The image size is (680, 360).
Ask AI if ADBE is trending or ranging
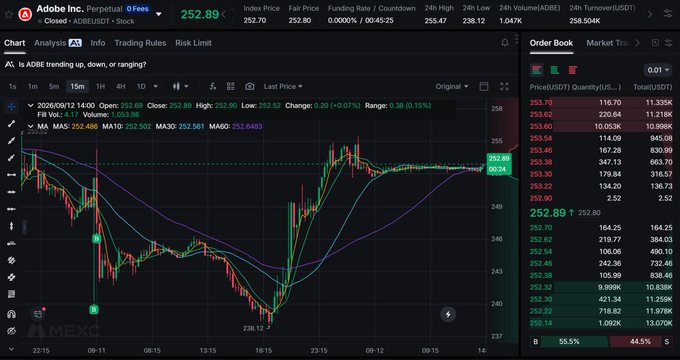pos(82,65)
